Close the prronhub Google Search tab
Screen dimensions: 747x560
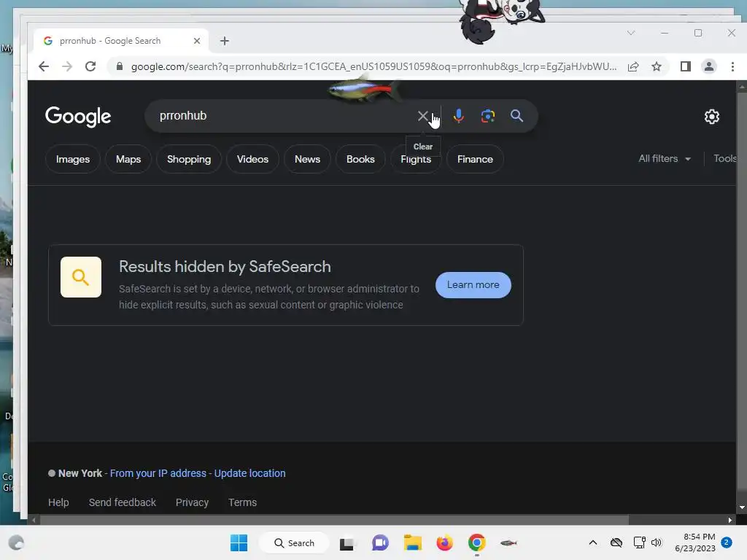coord(197,41)
